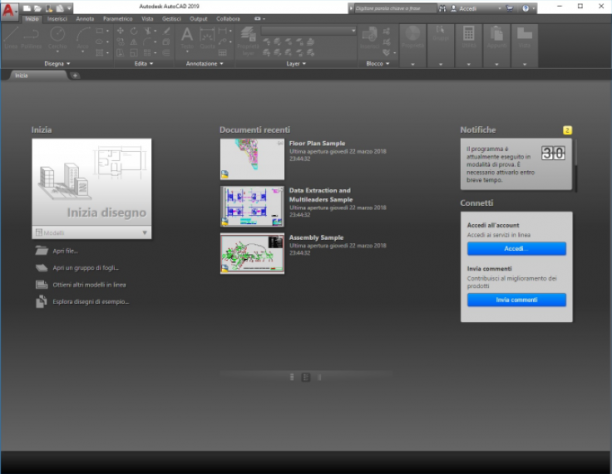Image resolution: width=612 pixels, height=474 pixels.
Task: Switch to the Inserisci ribbon tab
Action: pyautogui.click(x=57, y=19)
